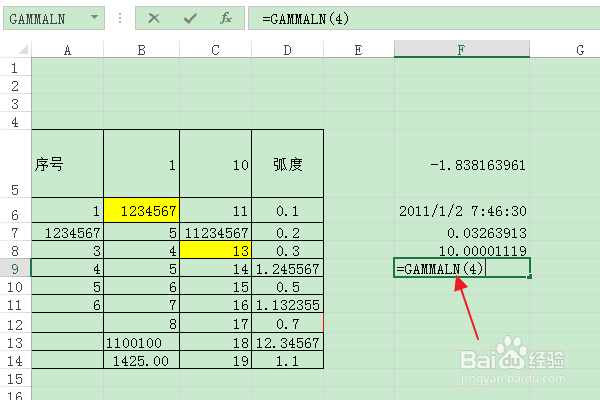Click cell with 1.1 in column D
Image resolution: width=600 pixels, height=400 pixels.
pos(287,360)
